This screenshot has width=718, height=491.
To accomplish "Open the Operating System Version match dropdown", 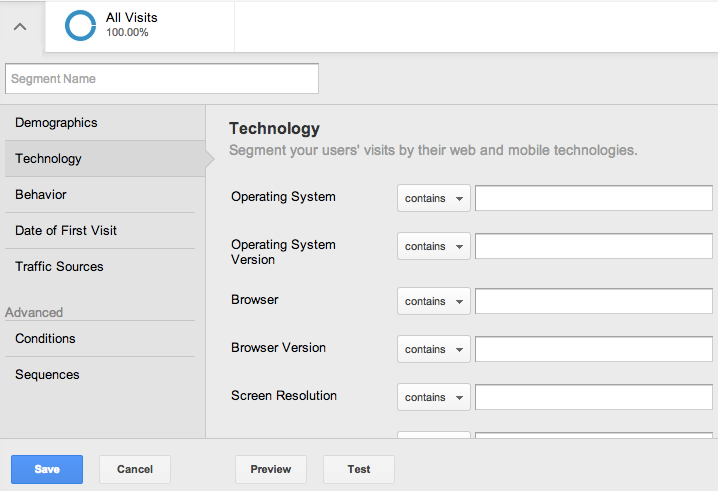I will 434,246.
